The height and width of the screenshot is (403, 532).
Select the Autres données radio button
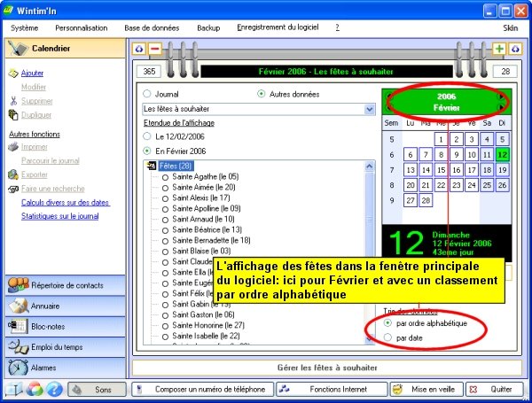pyautogui.click(x=261, y=94)
